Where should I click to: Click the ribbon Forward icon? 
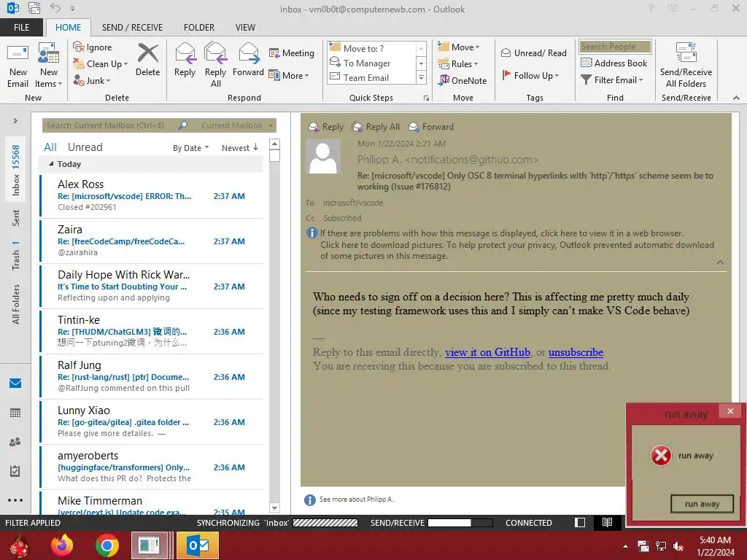(248, 60)
